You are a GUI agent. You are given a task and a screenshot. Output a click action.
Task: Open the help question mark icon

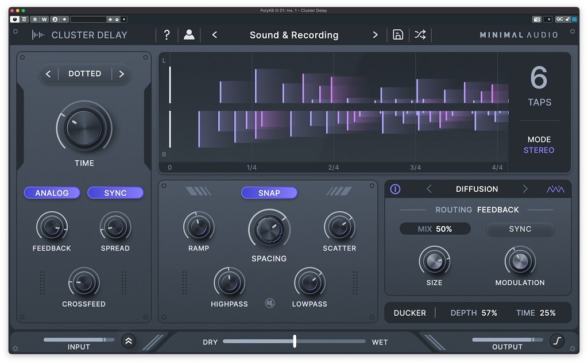167,35
